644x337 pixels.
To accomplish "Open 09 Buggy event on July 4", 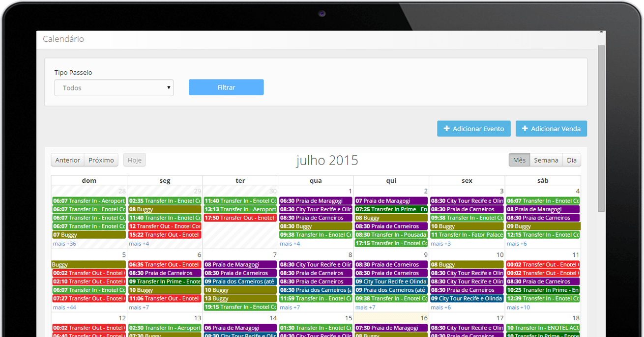I will point(543,226).
